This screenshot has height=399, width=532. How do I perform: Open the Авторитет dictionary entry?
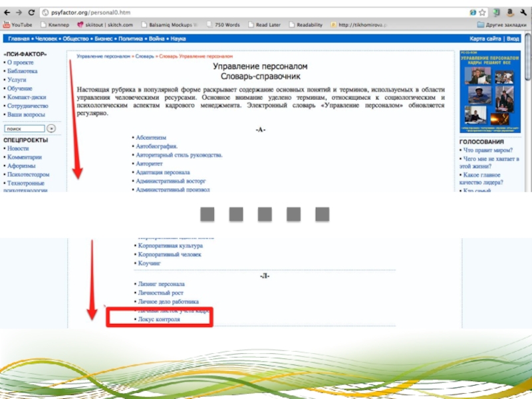pyautogui.click(x=149, y=164)
